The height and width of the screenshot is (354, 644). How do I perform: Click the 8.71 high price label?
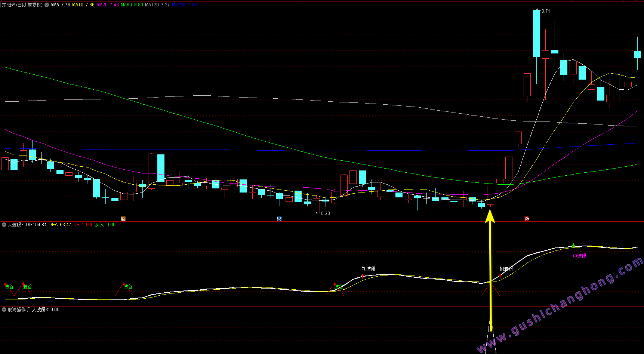coord(546,11)
